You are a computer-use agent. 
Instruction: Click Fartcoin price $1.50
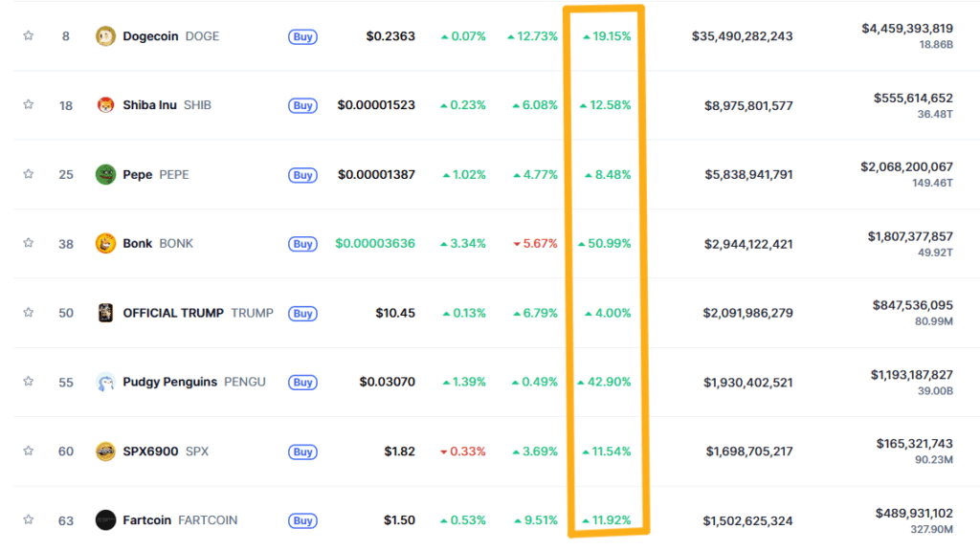tap(399, 519)
